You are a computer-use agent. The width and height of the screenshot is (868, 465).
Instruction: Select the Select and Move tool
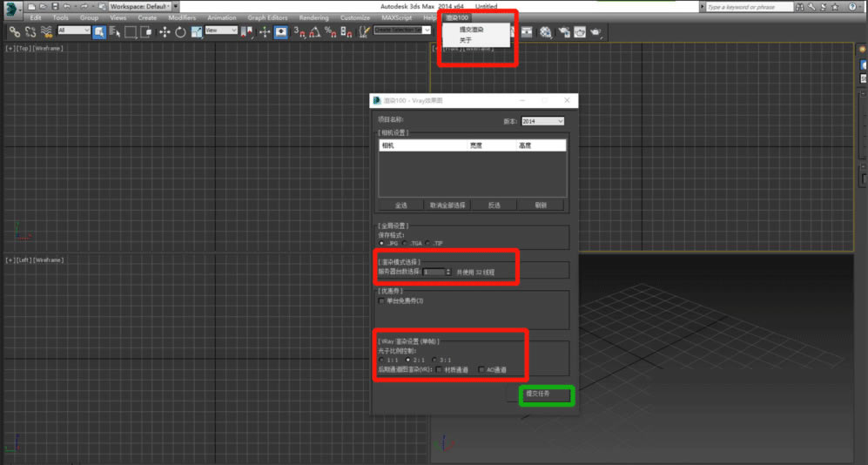coord(164,32)
